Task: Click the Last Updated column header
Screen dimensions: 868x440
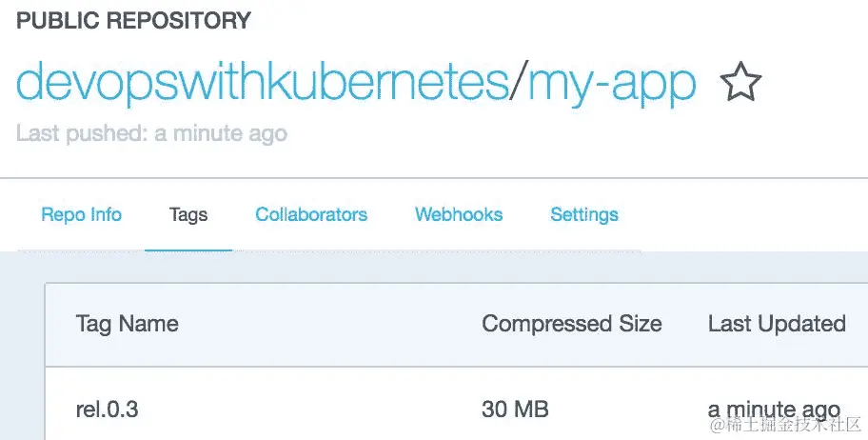Action: [777, 324]
